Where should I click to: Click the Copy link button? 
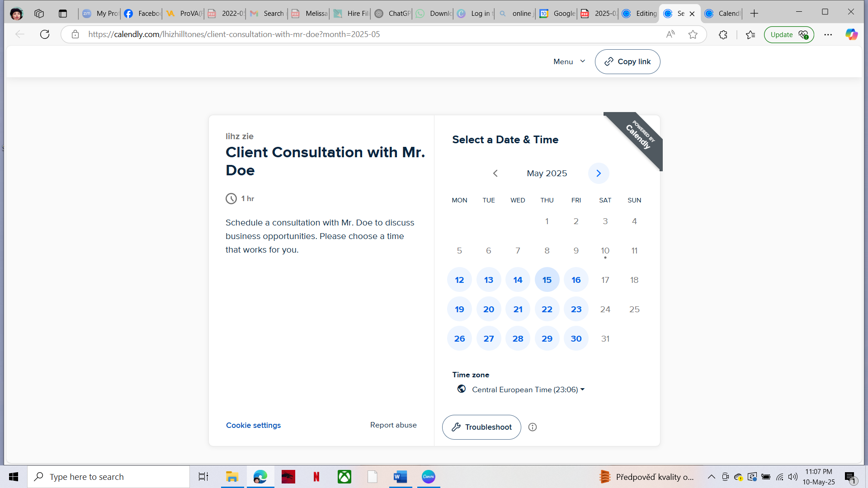click(627, 61)
